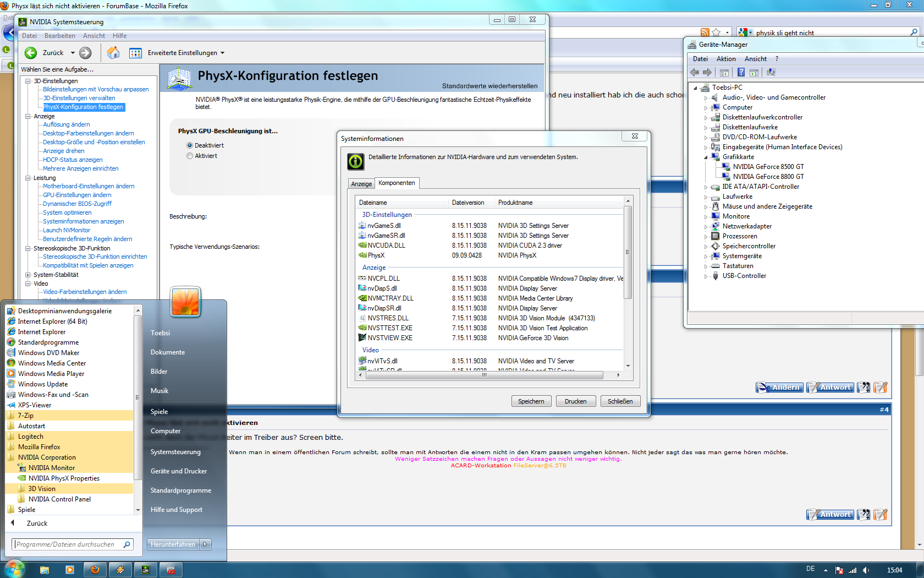The width and height of the screenshot is (924, 578).
Task: Click the Erweiterte Einstellungen view icon
Action: click(x=135, y=53)
